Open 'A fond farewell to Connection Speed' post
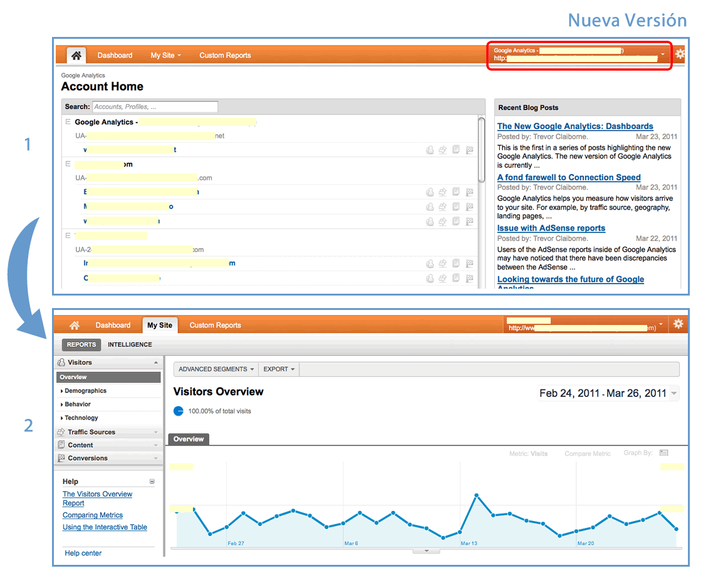The width and height of the screenshot is (728, 588). click(x=569, y=177)
